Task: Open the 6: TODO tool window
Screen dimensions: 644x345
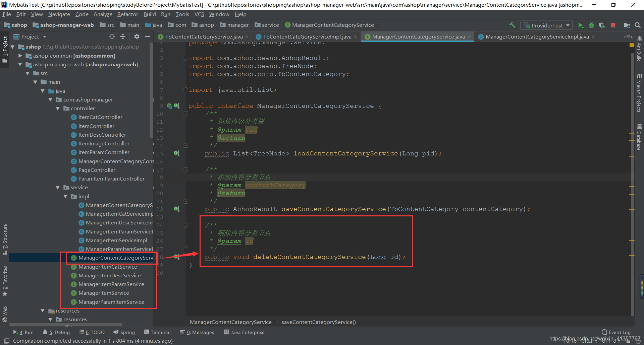Action: pos(92,332)
